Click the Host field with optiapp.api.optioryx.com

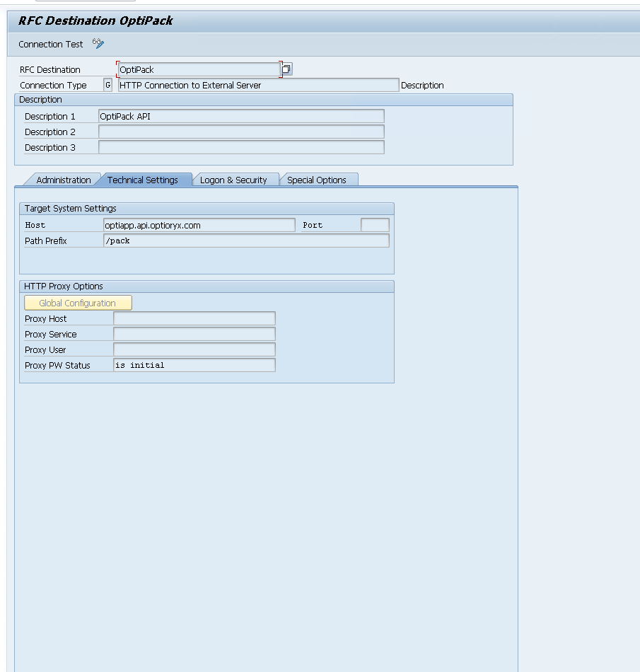click(x=199, y=225)
